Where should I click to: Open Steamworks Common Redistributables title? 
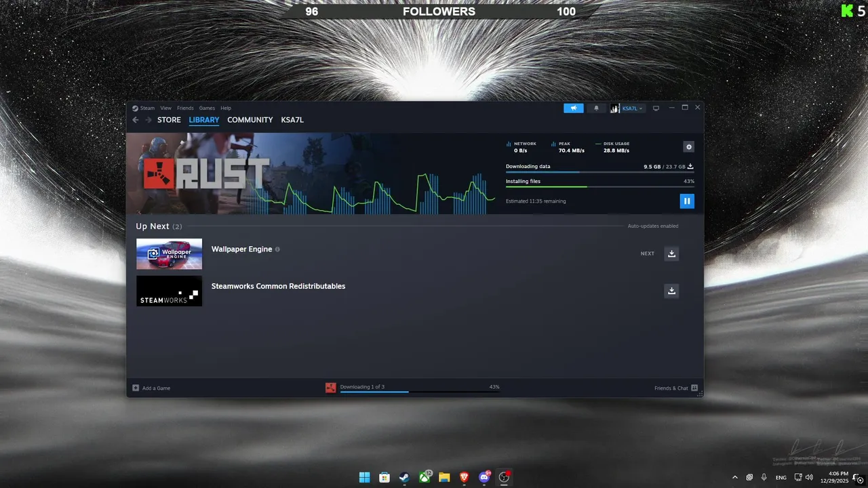[x=278, y=286]
